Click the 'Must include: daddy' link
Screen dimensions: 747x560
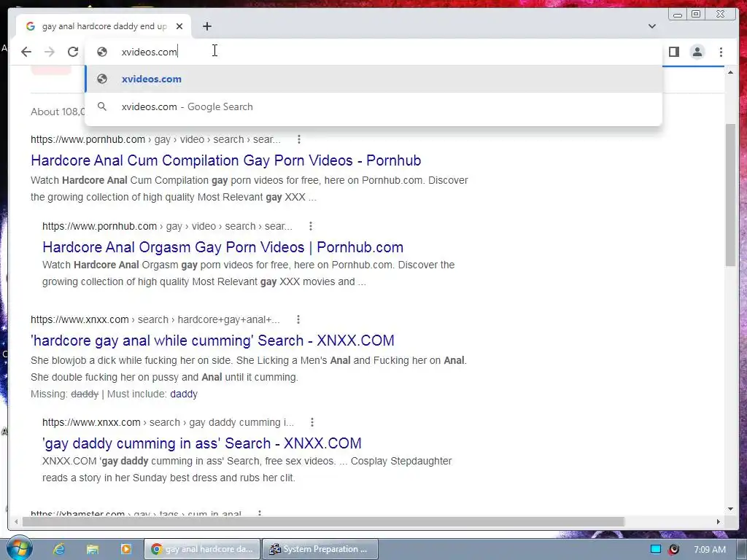tap(184, 394)
